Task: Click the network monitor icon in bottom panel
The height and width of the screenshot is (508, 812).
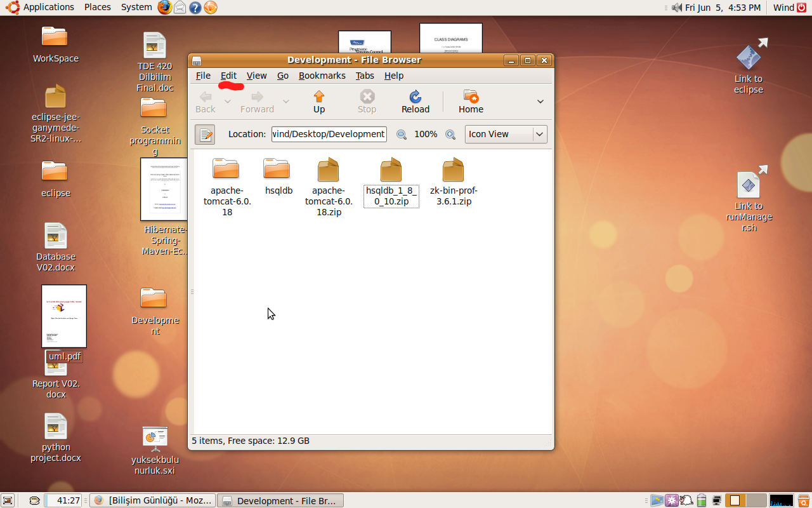Action: [717, 500]
